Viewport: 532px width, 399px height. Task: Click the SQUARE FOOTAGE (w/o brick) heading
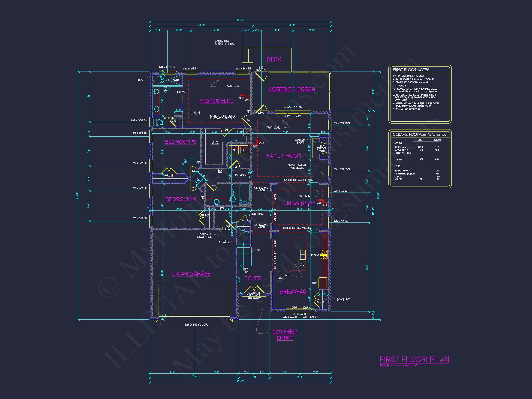pos(420,135)
